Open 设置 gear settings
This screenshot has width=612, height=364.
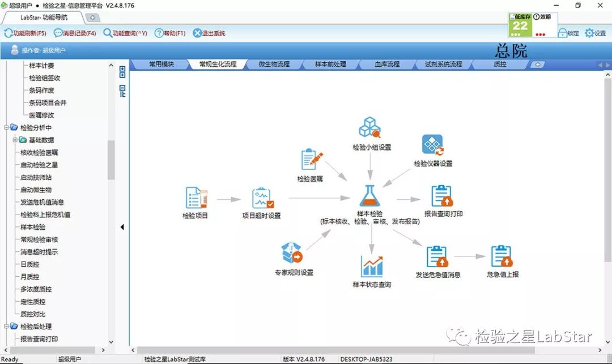coord(595,33)
